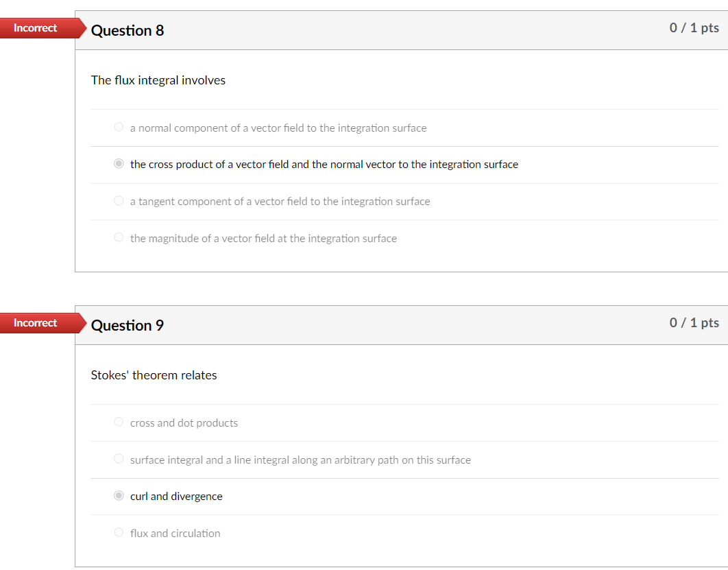The image size is (728, 570).
Task: Click Question 9's '0 / 1 pts' score
Action: pos(694,323)
